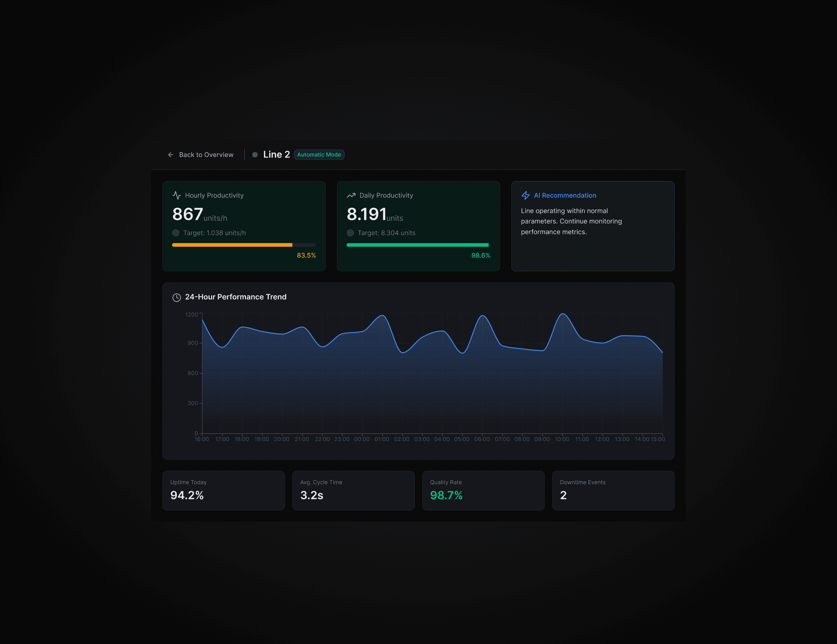Click the Automatic Mode badge

pos(319,155)
